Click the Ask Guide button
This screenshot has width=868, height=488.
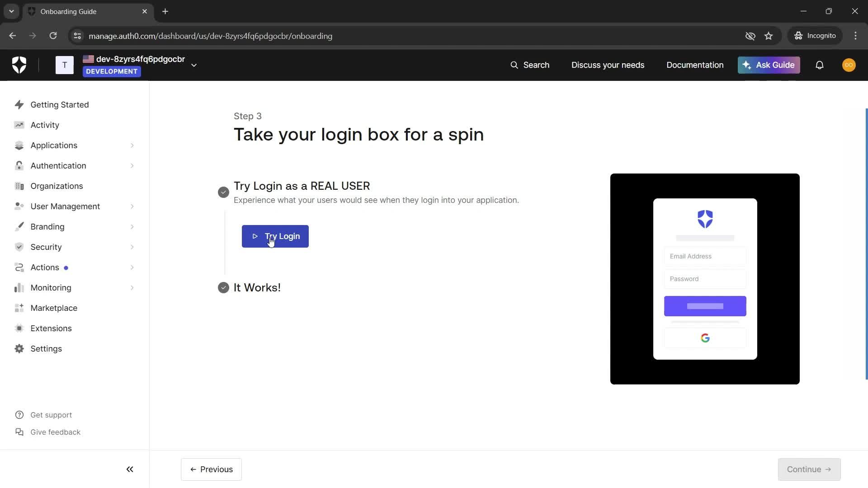click(x=769, y=65)
